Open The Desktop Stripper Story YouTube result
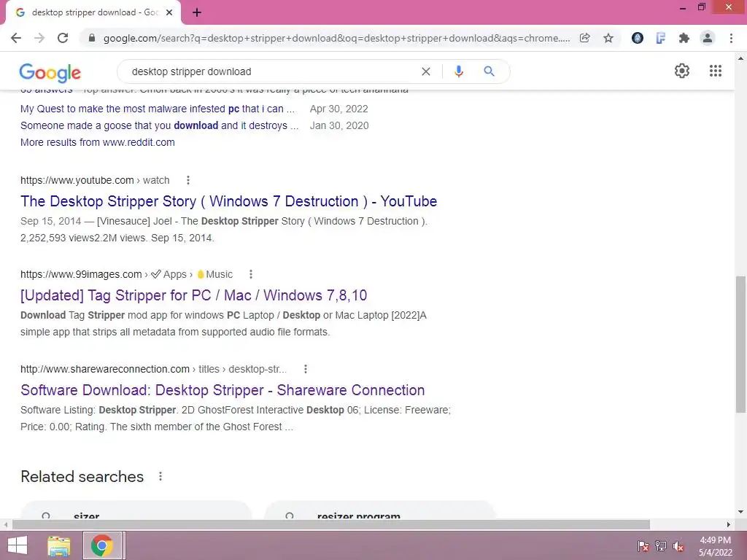Screen dimensions: 747x560 click(x=228, y=201)
